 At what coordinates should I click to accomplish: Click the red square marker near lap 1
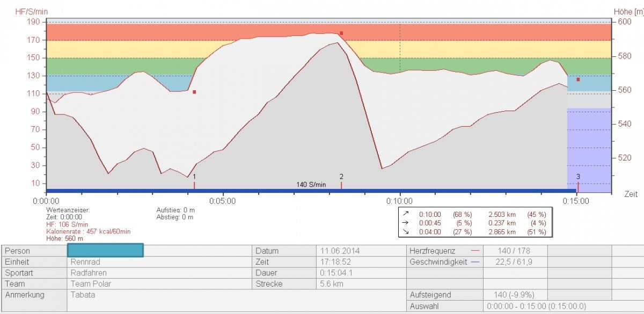194,92
